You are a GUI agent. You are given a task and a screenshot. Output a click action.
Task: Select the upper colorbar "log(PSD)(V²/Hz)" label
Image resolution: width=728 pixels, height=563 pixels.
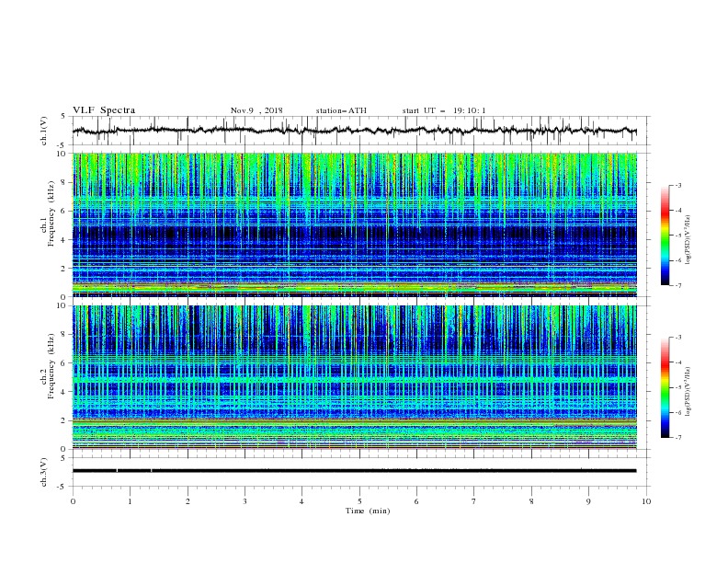tap(688, 240)
